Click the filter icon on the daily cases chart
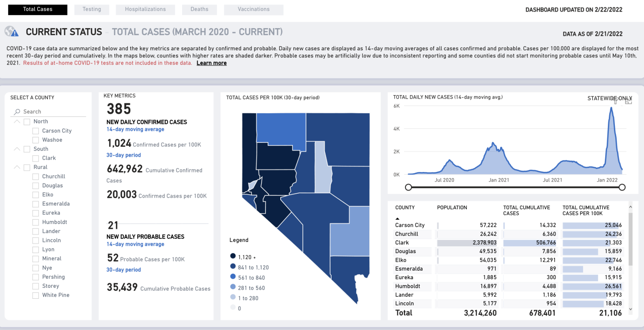The width and height of the screenshot is (644, 330). (x=615, y=101)
